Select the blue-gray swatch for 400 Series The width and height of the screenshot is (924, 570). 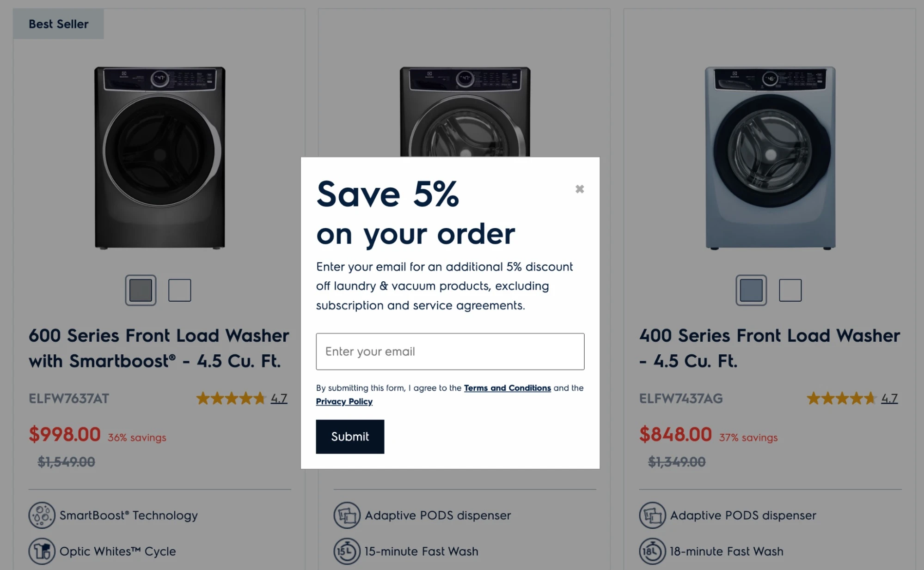click(751, 291)
